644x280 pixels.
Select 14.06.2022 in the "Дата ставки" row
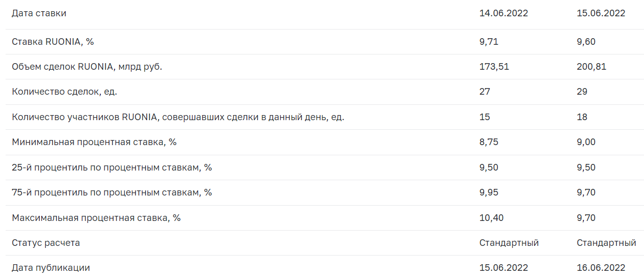click(x=503, y=14)
